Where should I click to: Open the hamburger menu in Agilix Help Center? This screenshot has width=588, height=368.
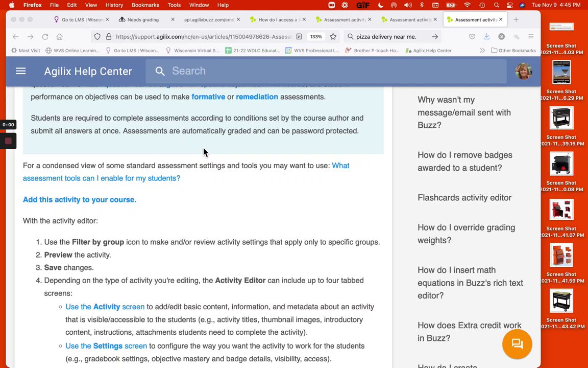[x=20, y=71]
